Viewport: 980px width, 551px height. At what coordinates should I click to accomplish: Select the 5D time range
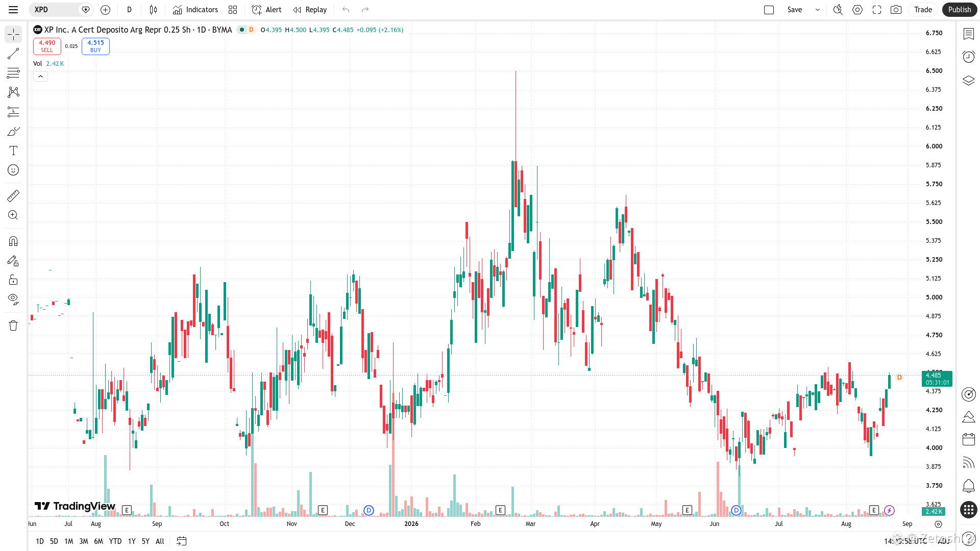click(54, 541)
